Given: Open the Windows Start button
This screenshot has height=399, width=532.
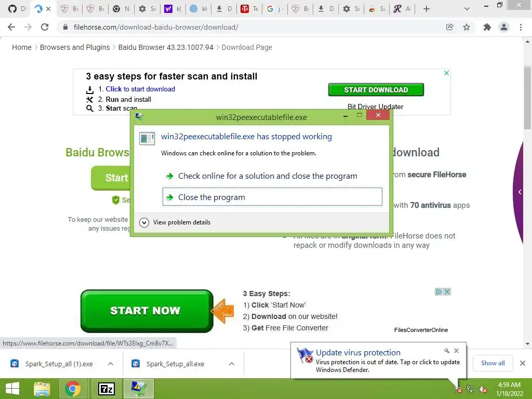Looking at the screenshot, I should click(12, 389).
